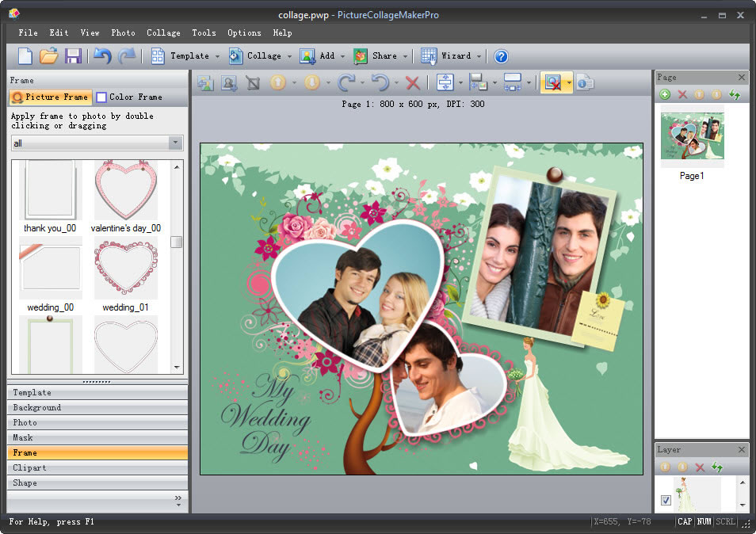Add a new page in the Page panel
This screenshot has height=534, width=756.
666,94
